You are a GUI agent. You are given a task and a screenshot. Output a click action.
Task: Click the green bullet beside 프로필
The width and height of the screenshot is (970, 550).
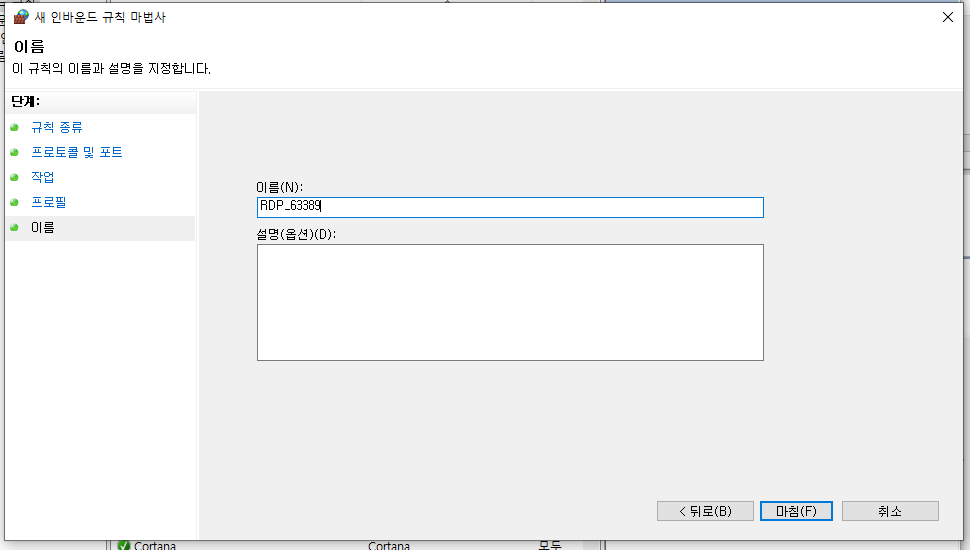14,202
